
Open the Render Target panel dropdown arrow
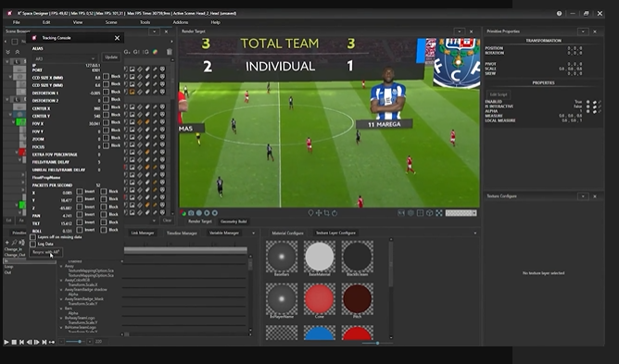[x=459, y=31]
